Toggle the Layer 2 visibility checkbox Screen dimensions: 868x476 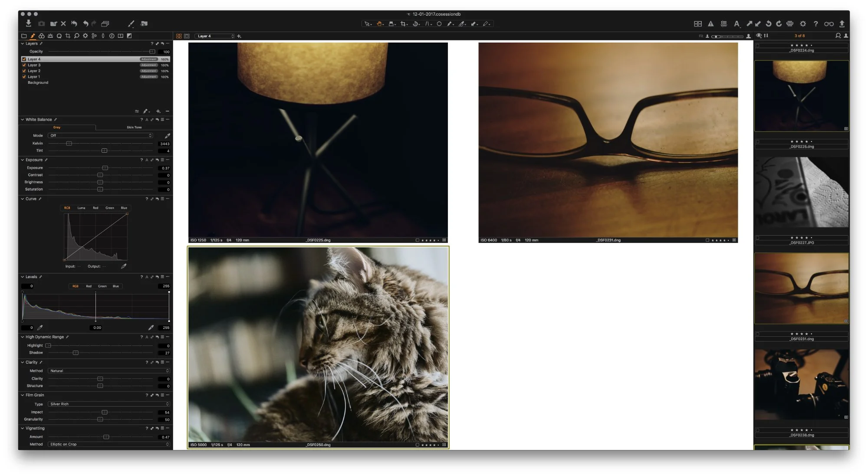coord(24,71)
